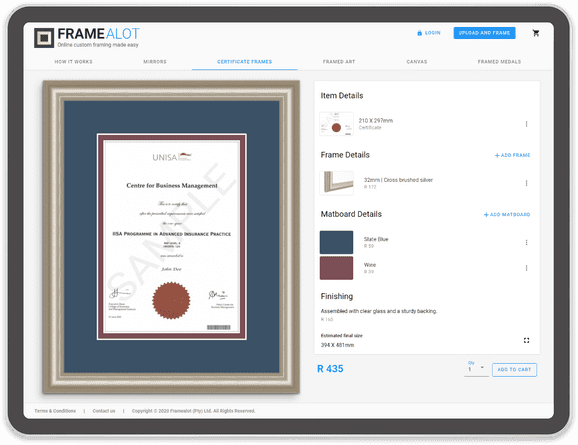Open options menu for 210 X 297mm certificate

click(526, 124)
